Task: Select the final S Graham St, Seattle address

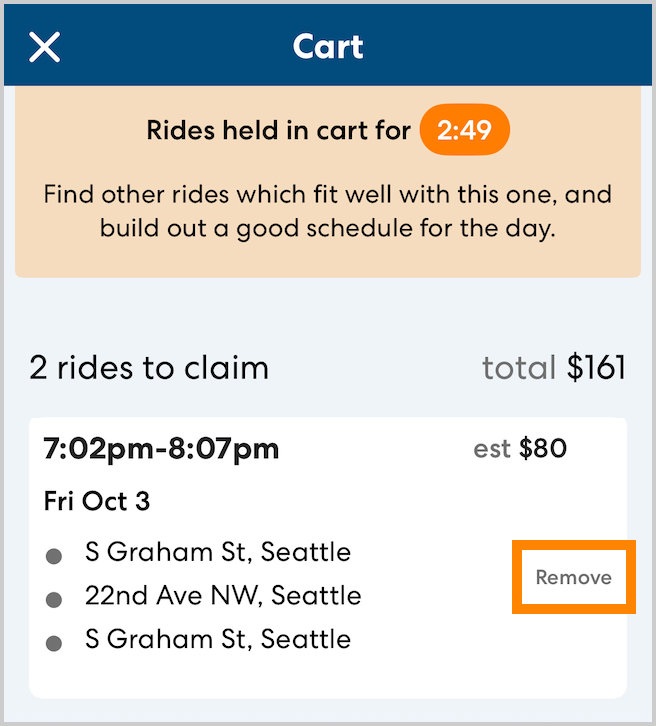Action: (x=218, y=639)
